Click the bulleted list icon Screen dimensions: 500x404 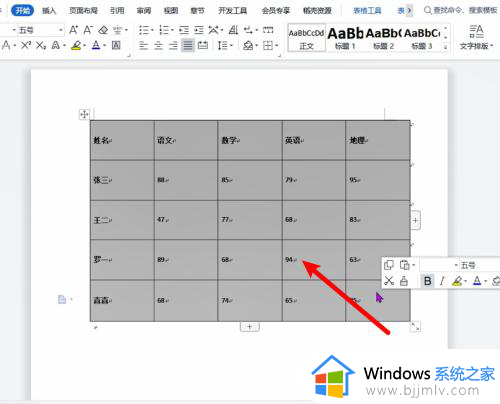pos(144,30)
